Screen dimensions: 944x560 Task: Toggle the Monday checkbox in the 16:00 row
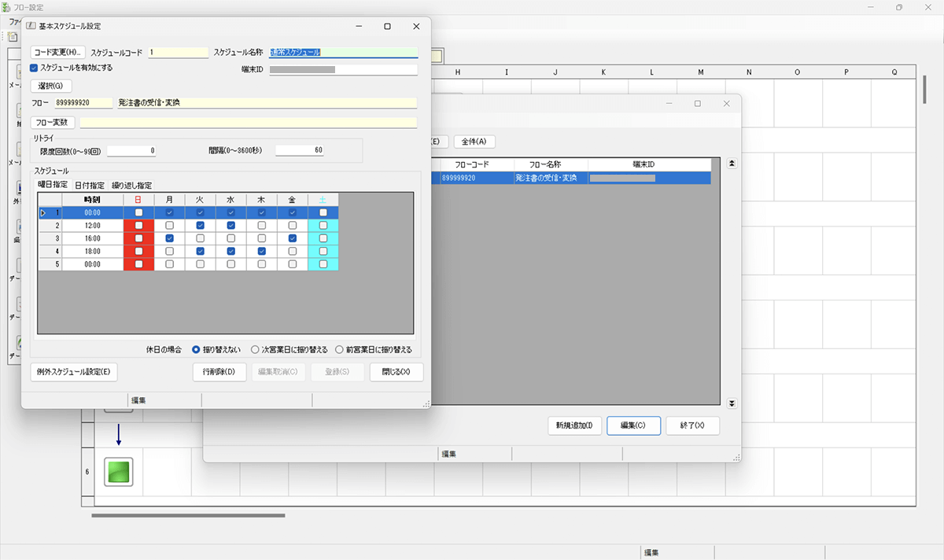170,238
